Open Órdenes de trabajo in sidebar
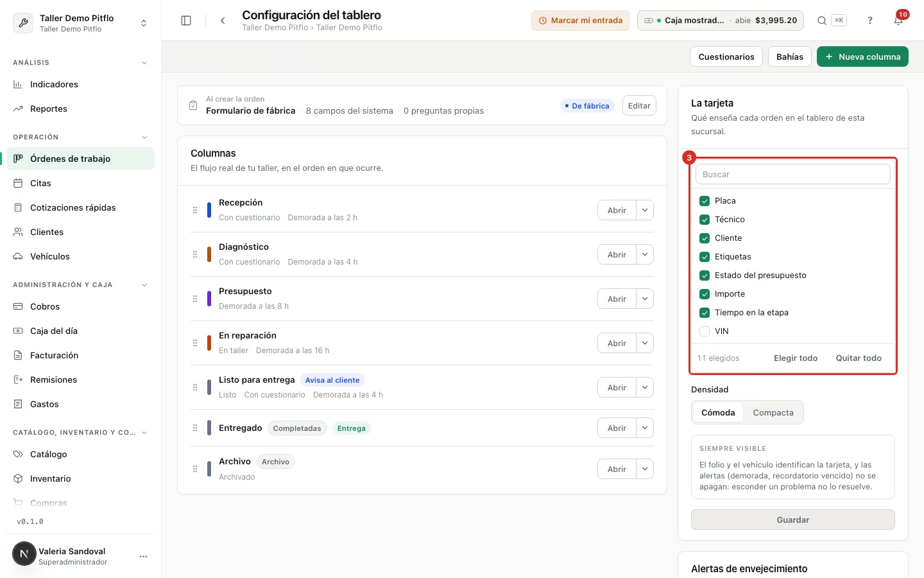 pyautogui.click(x=81, y=159)
